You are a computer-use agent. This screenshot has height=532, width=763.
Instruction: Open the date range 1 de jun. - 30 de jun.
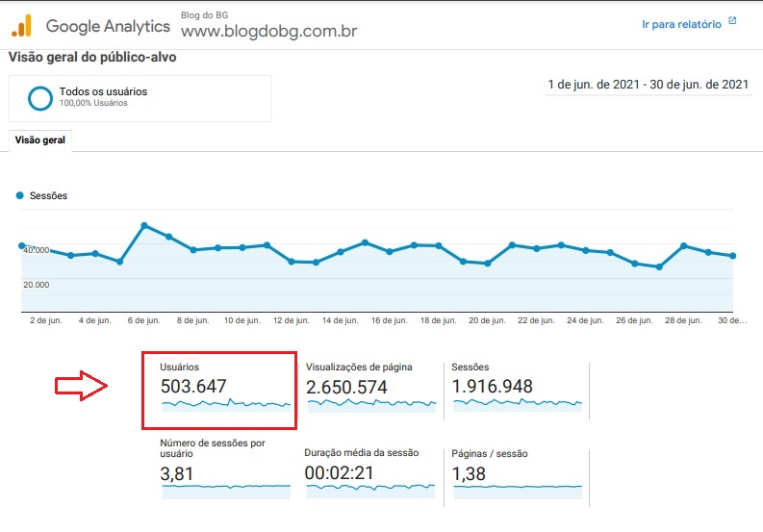(648, 85)
